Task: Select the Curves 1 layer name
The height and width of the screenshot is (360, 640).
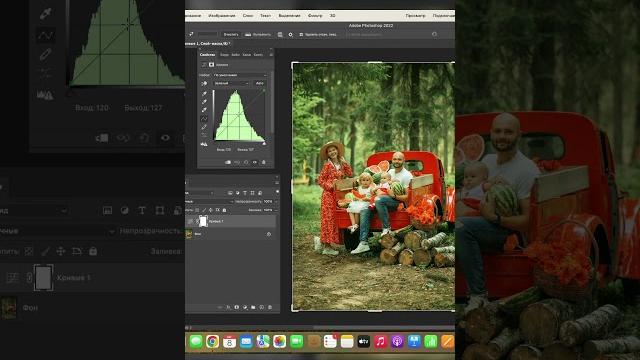Action: (x=216, y=221)
